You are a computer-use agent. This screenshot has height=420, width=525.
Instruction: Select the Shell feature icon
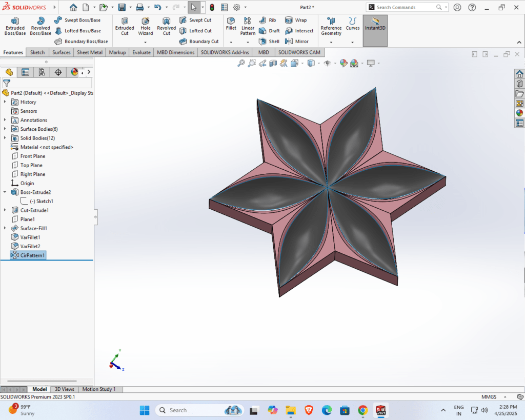[269, 42]
